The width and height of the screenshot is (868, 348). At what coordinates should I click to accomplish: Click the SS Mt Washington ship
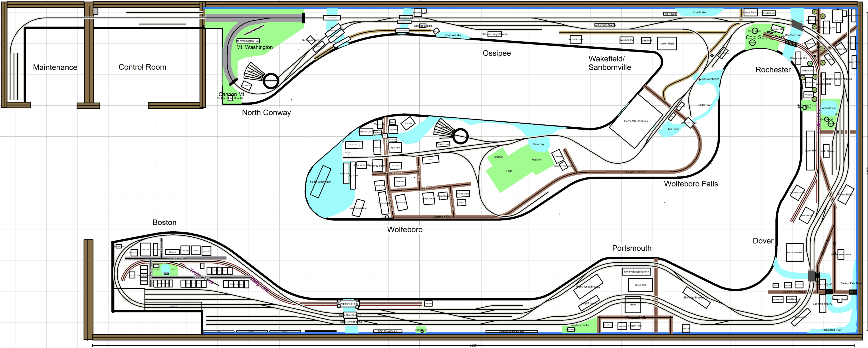point(320,182)
